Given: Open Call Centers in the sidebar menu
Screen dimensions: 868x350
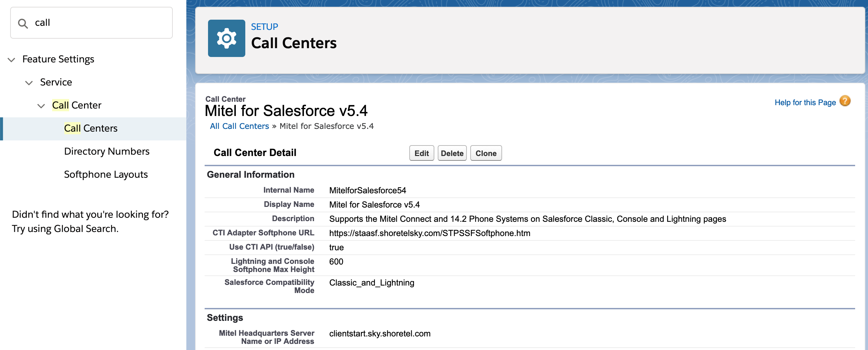Looking at the screenshot, I should tap(90, 129).
